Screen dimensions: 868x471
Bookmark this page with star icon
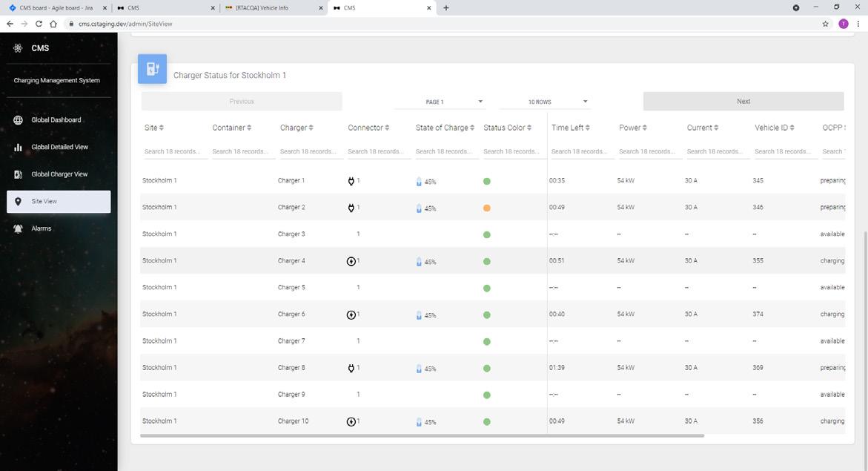tap(825, 24)
